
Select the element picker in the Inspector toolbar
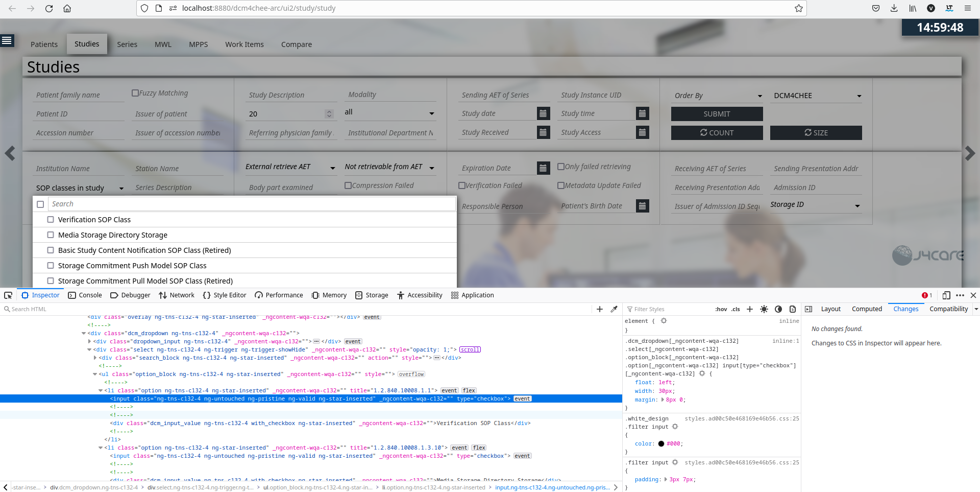click(8, 295)
